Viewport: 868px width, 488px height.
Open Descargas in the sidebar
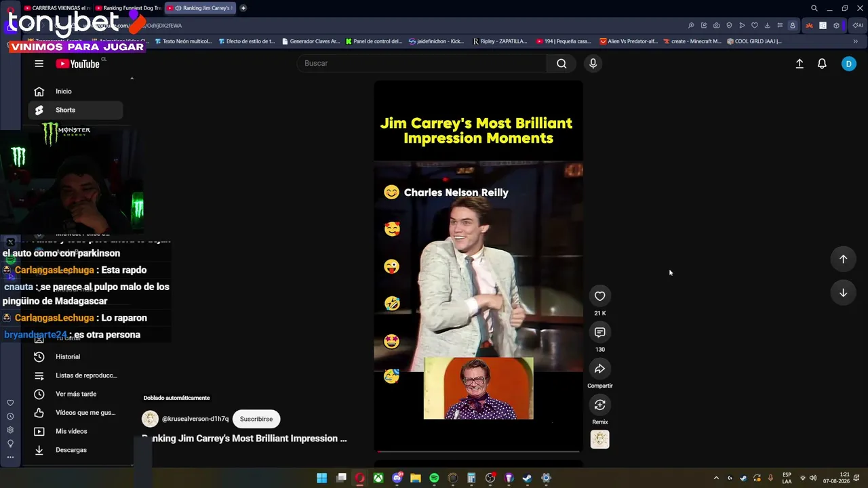pos(75,450)
